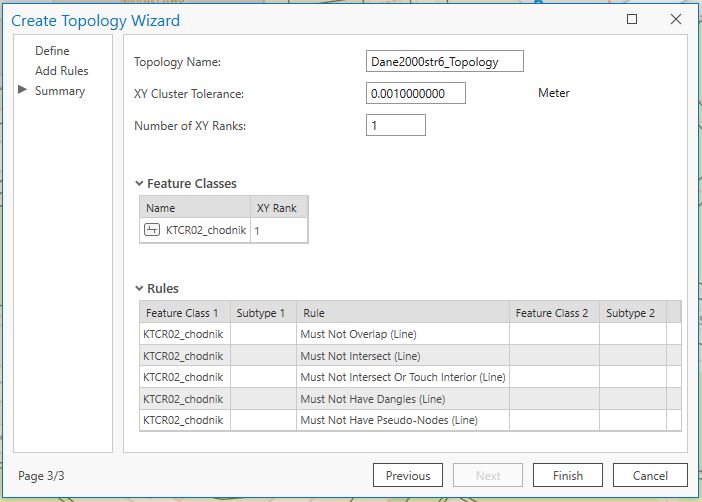This screenshot has height=502, width=702.
Task: Select the Summary wizard step
Action: pyautogui.click(x=60, y=91)
